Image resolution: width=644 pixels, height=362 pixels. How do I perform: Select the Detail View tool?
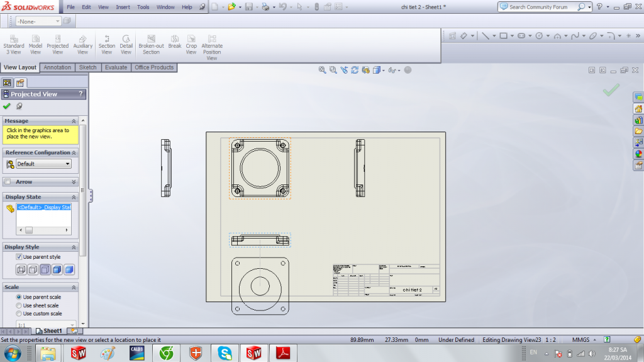click(x=126, y=45)
